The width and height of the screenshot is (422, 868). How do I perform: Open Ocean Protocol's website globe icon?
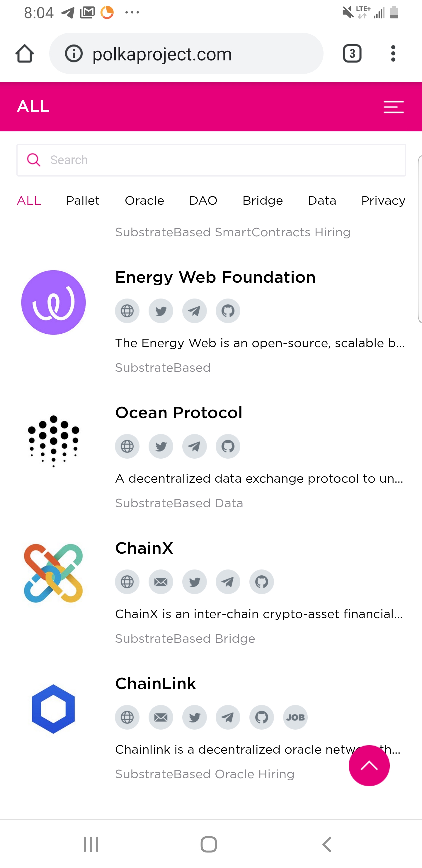click(127, 446)
